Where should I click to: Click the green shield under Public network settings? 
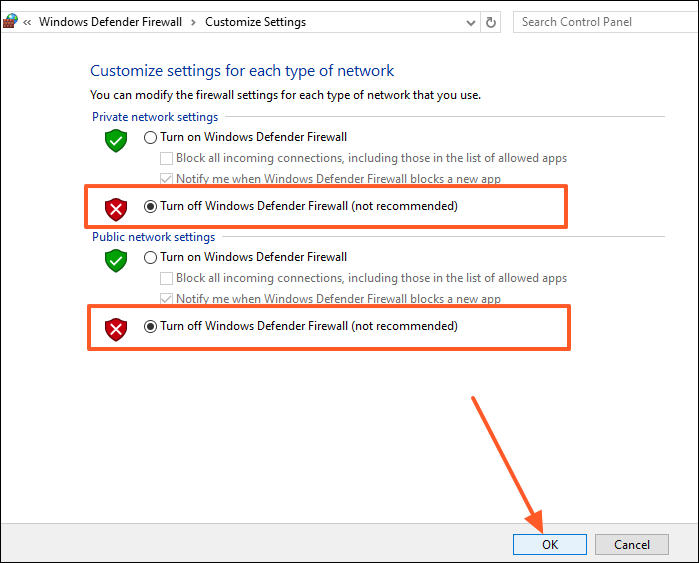pos(117,261)
